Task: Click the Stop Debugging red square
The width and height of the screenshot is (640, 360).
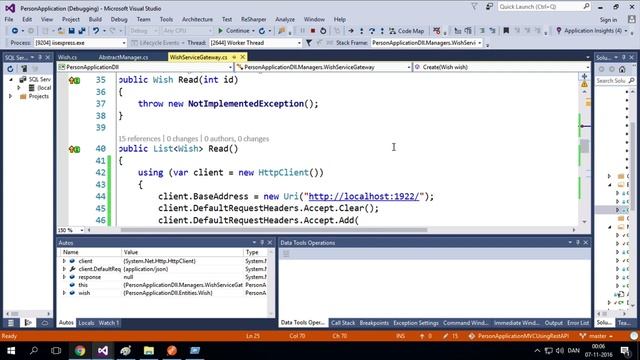Action: (x=313, y=31)
